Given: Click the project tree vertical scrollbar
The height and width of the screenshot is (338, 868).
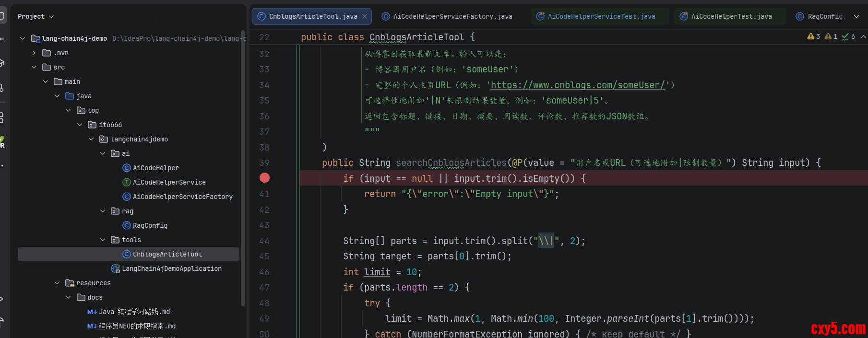Looking at the screenshot, I should pyautogui.click(x=243, y=168).
